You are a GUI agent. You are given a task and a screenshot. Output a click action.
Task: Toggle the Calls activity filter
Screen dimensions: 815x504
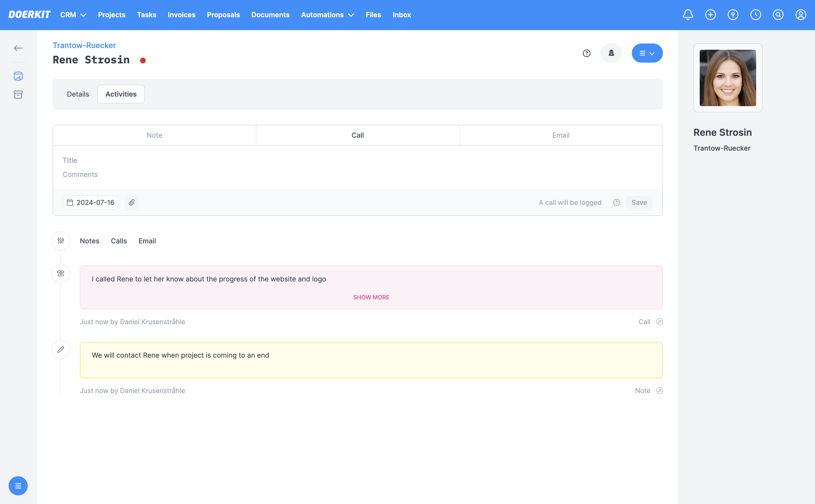(x=119, y=241)
